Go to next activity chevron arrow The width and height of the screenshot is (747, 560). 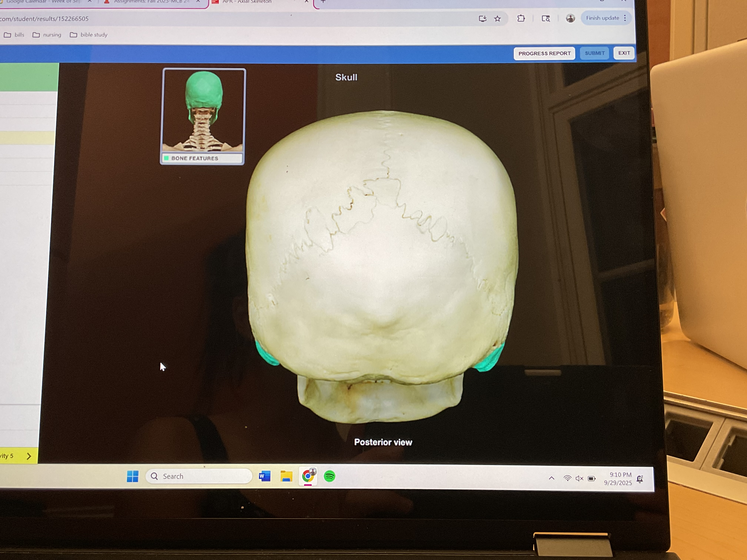point(29,456)
